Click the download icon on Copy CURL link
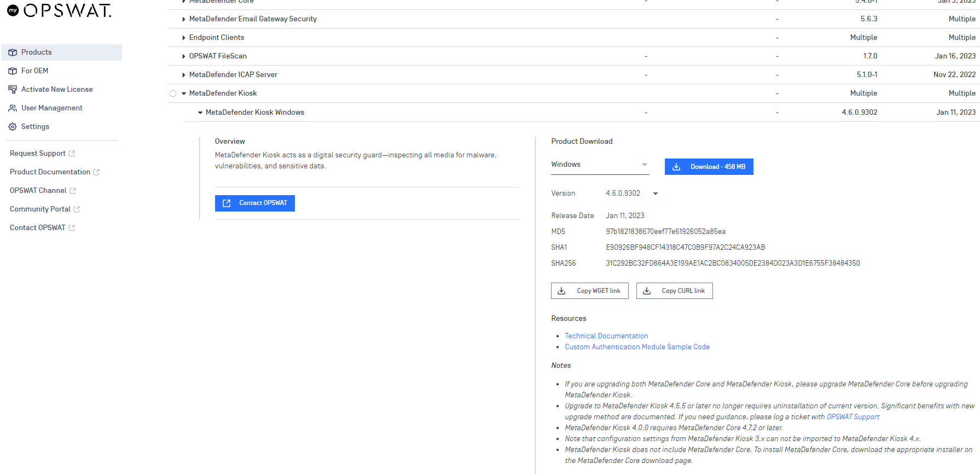Screen dimensions: 980x475 pyautogui.click(x=647, y=291)
